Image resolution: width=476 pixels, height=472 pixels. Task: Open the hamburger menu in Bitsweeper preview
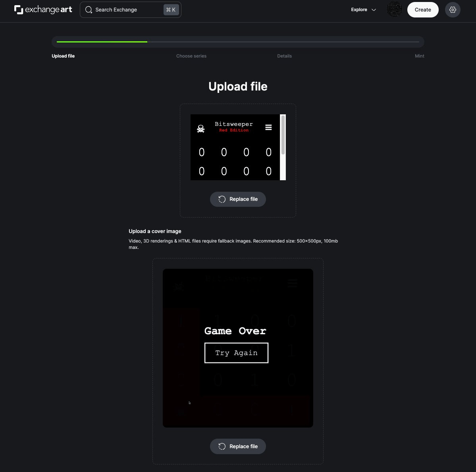[268, 127]
